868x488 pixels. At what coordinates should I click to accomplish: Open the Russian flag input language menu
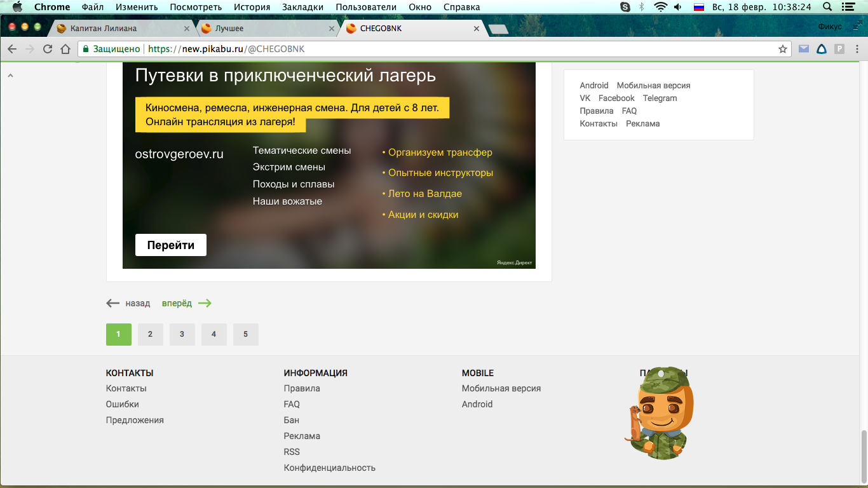[699, 7]
